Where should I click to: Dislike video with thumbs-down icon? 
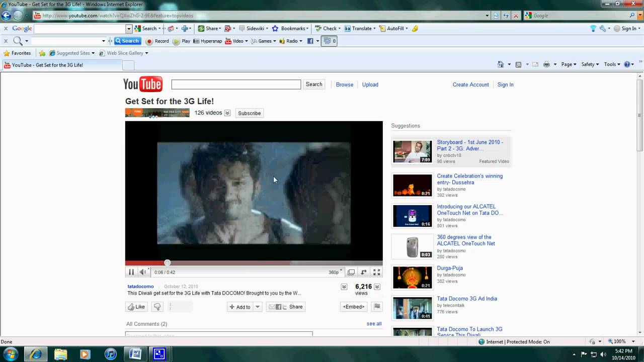(157, 307)
